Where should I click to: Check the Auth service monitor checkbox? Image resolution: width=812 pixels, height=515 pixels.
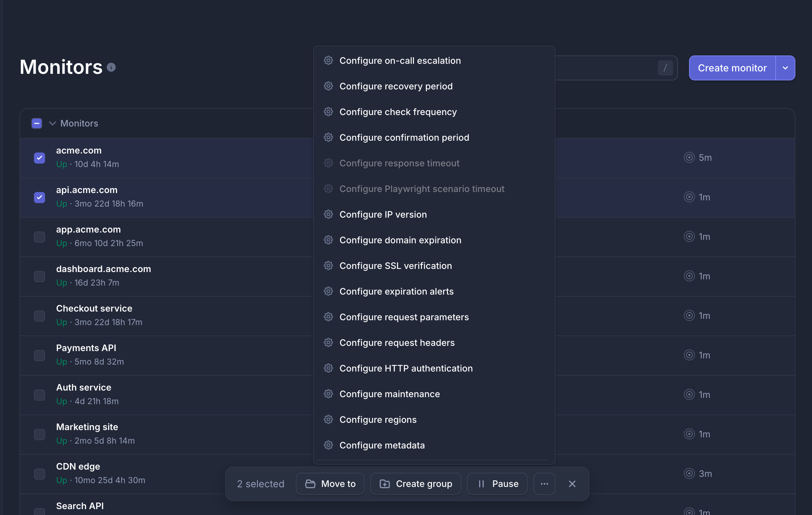[x=39, y=395]
